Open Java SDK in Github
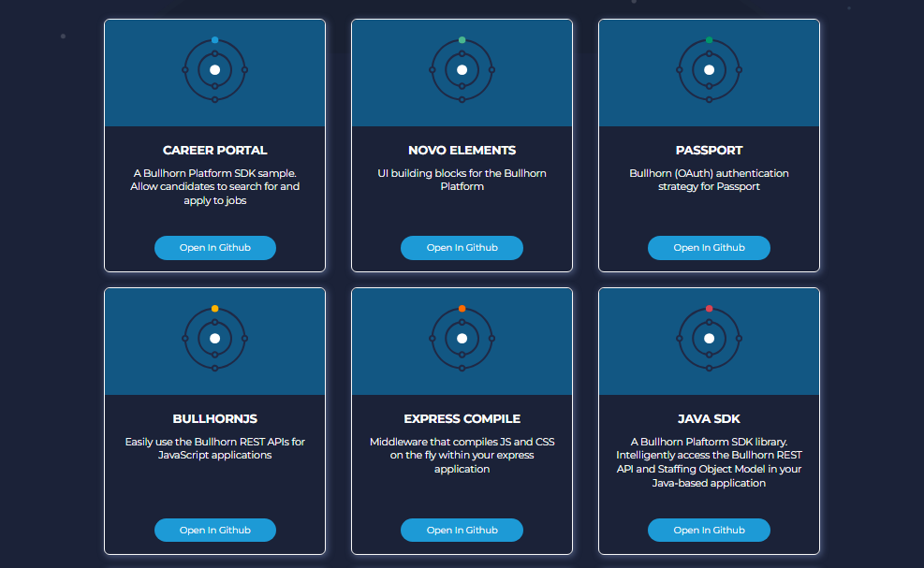Image resolution: width=924 pixels, height=568 pixels. pos(709,530)
